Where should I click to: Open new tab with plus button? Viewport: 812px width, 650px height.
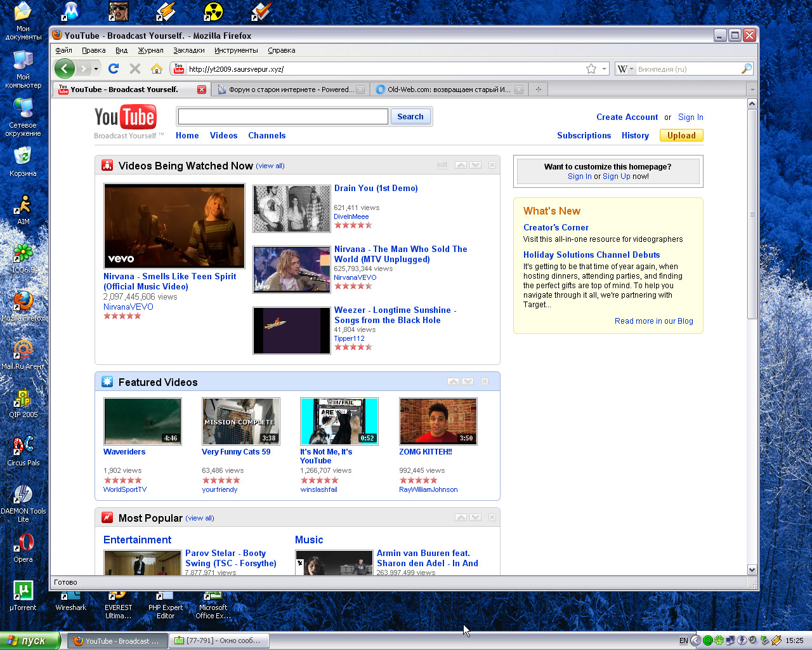click(x=538, y=90)
